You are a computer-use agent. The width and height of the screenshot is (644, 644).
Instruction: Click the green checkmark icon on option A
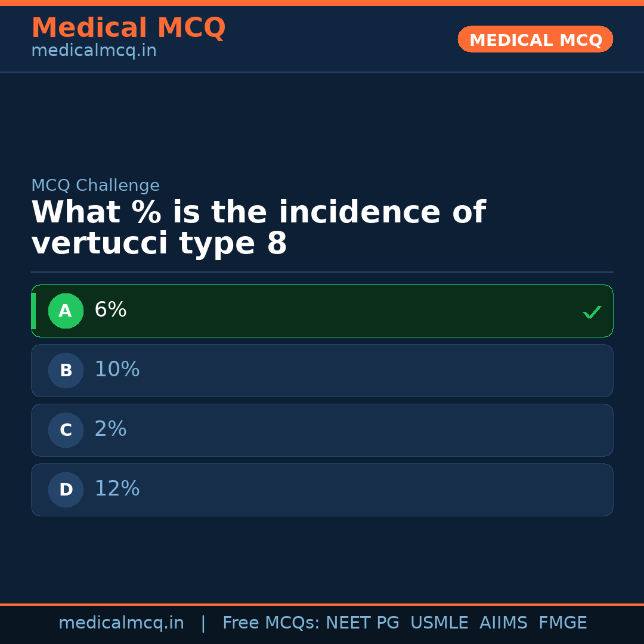[x=592, y=311]
